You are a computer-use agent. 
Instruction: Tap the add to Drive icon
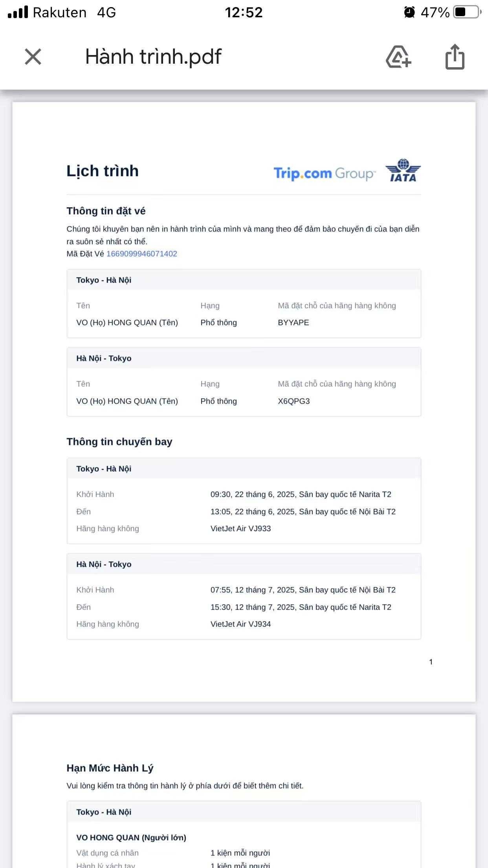pos(398,57)
